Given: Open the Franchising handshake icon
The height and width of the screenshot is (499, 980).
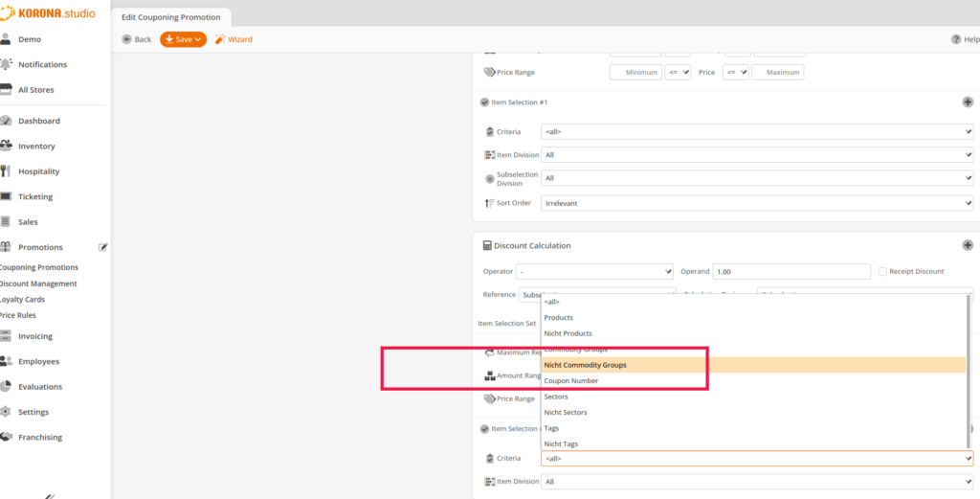Looking at the screenshot, I should (6, 437).
